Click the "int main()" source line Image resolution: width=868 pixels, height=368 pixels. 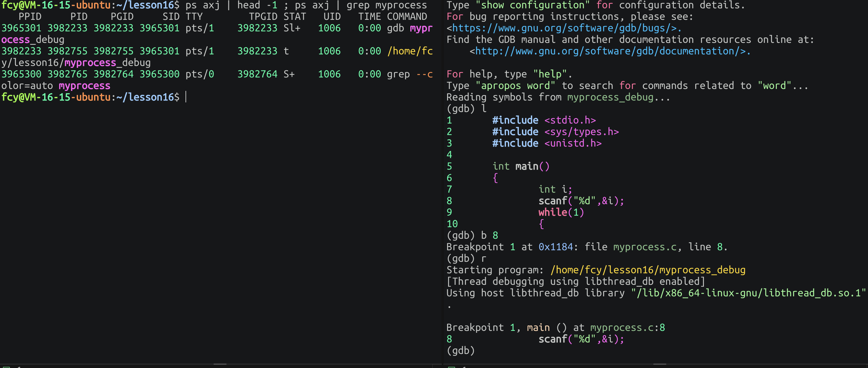(x=521, y=166)
